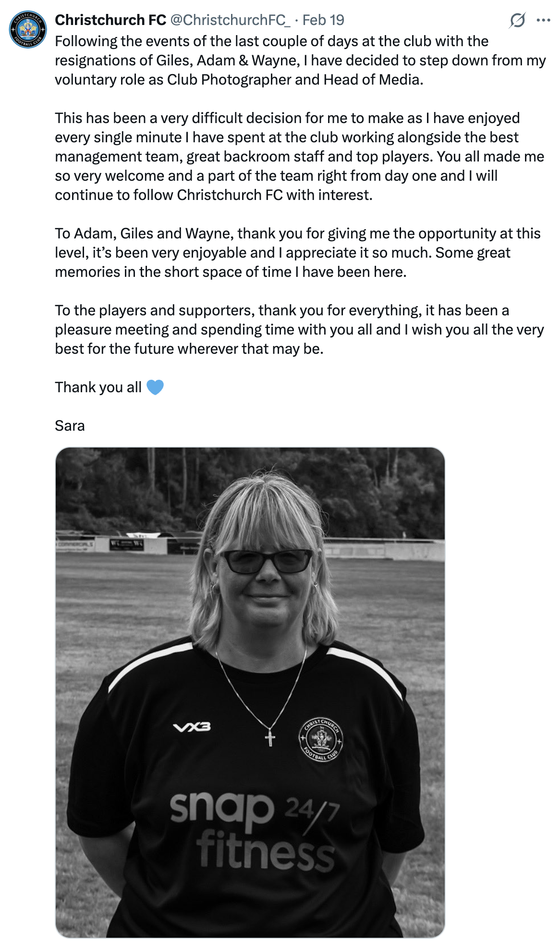Click the "Thank you all" line
The image size is (560, 945).
coord(98,387)
